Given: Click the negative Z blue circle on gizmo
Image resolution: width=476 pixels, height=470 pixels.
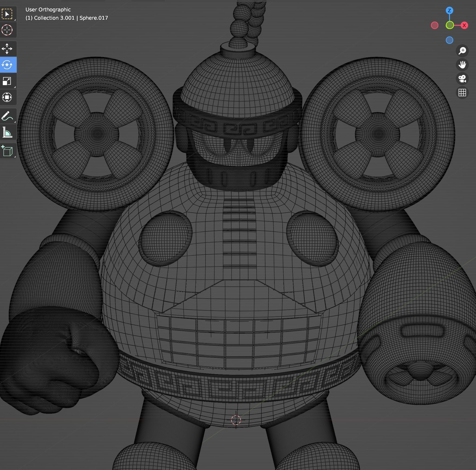Looking at the screenshot, I should click(449, 40).
